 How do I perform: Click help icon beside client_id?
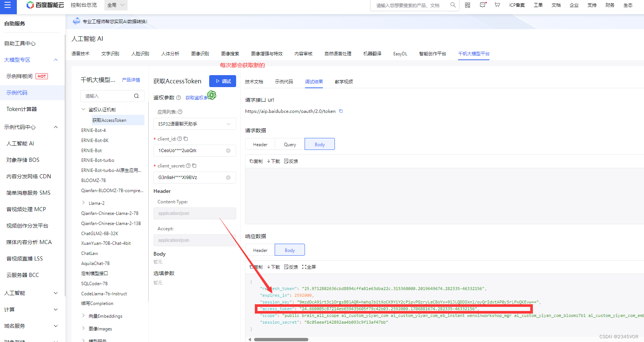pos(180,139)
